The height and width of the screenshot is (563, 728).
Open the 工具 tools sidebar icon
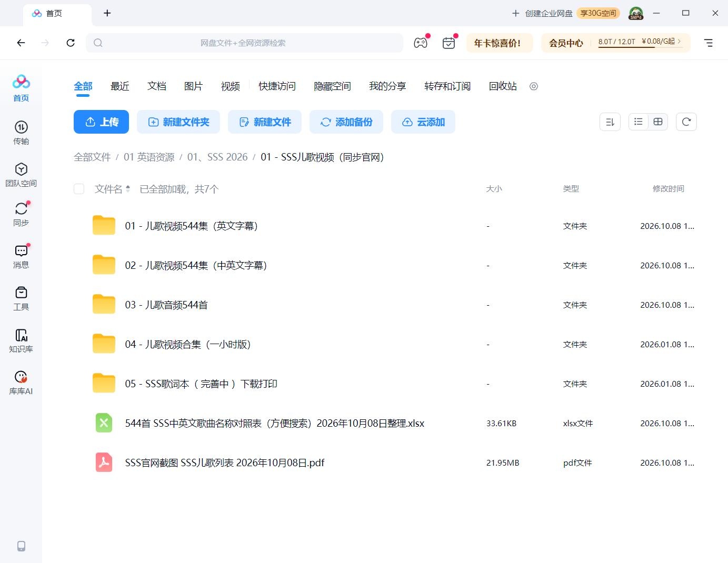point(21,298)
